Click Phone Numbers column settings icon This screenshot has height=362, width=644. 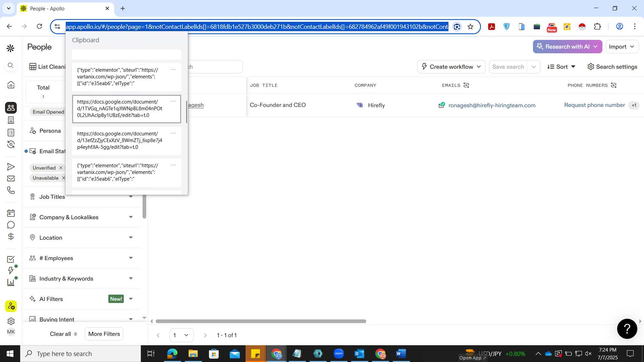[614, 85]
